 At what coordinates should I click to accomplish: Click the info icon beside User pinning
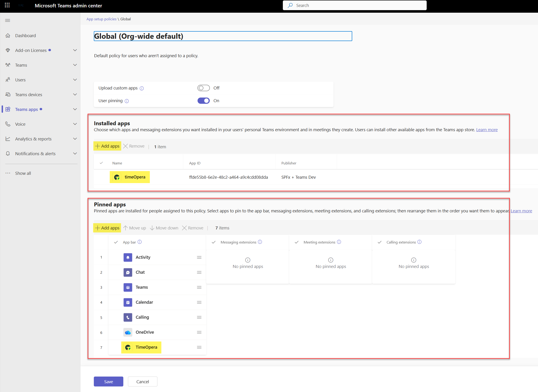127,101
